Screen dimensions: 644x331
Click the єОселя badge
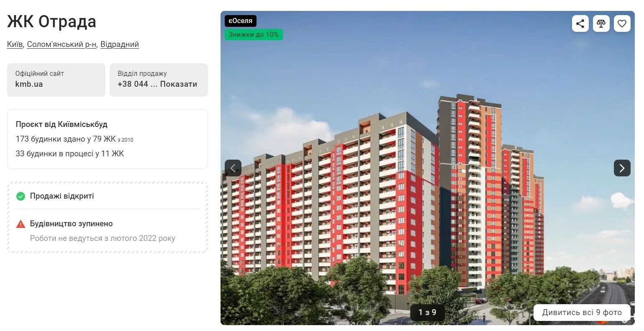(241, 21)
